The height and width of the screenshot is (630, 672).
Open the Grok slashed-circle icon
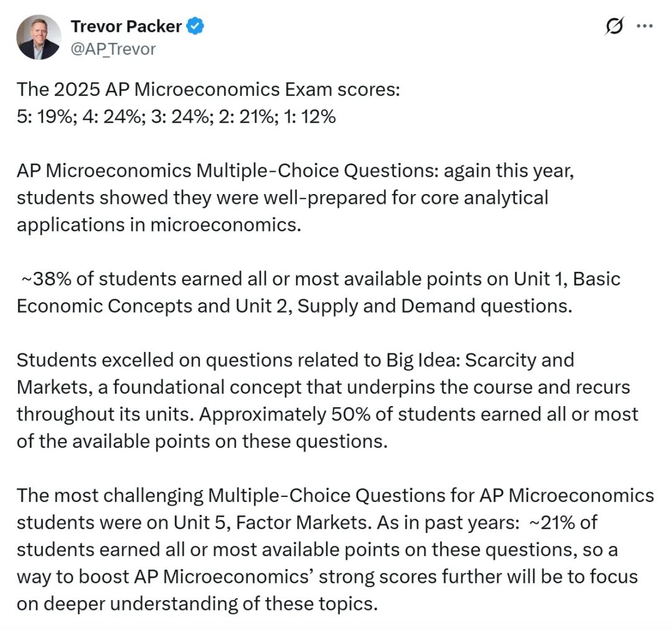[614, 27]
